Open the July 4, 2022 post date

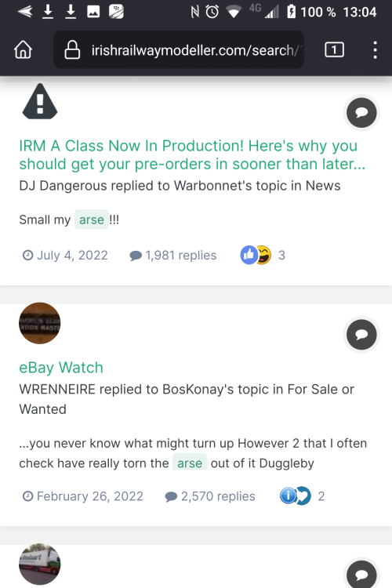(x=65, y=256)
